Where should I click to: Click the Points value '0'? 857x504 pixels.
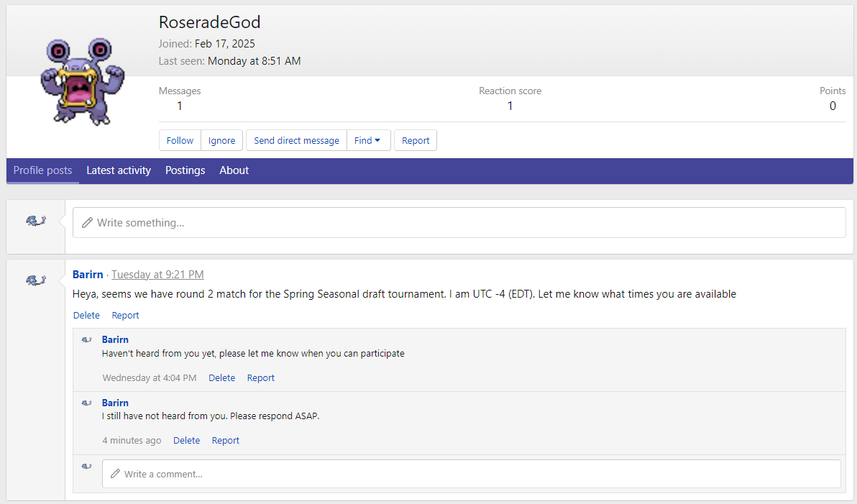point(833,106)
